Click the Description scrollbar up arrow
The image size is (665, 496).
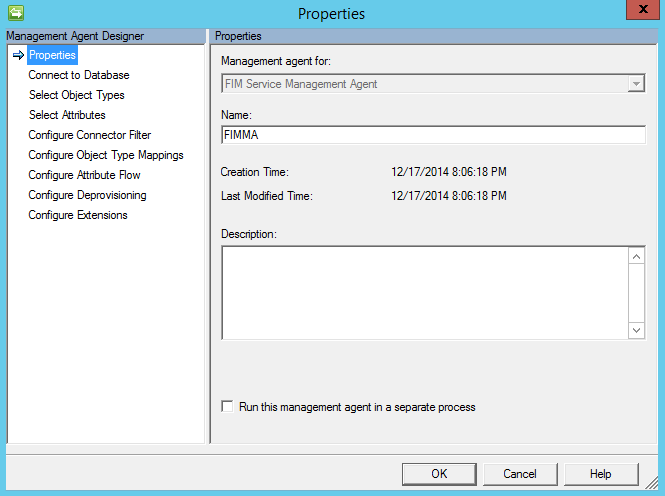[636, 256]
